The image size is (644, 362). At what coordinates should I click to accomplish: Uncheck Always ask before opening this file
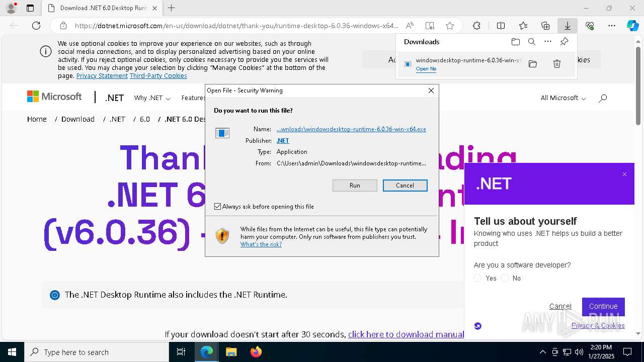pyautogui.click(x=217, y=207)
